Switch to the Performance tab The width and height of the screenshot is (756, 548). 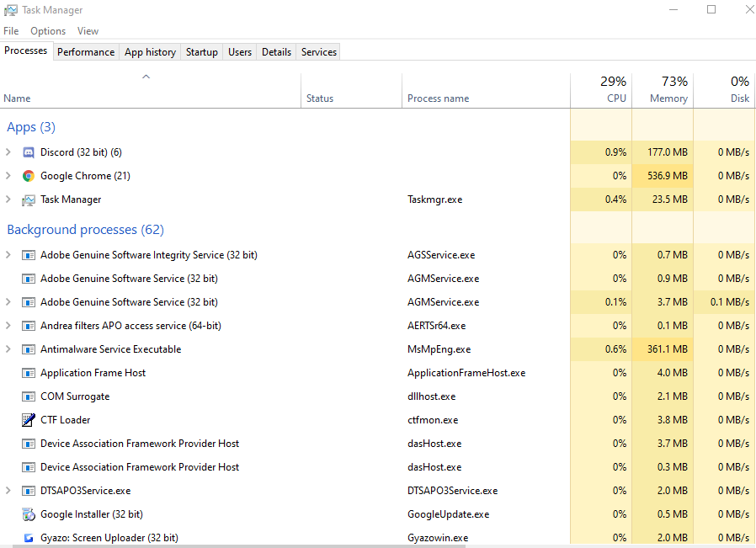pos(86,52)
